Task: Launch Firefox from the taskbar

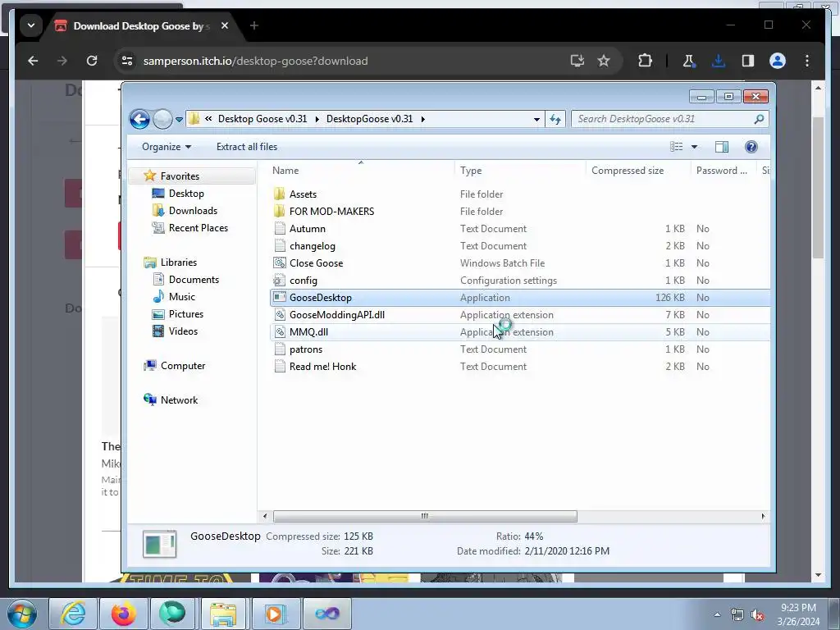Action: click(123, 614)
